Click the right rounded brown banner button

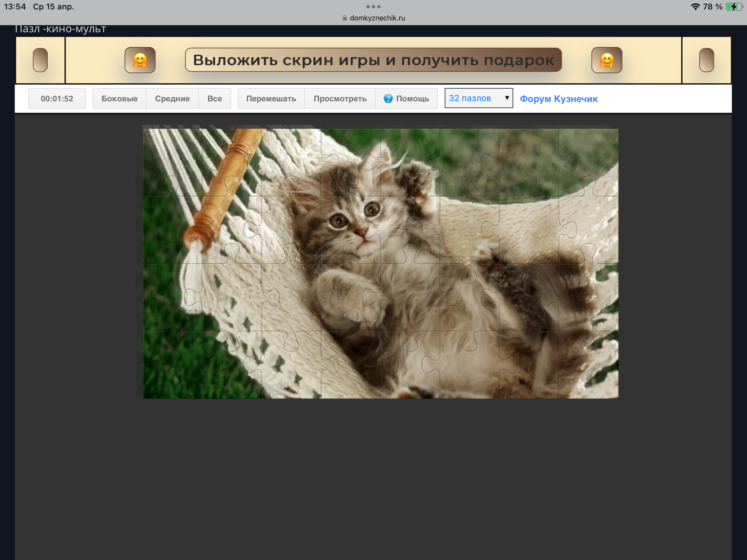tap(706, 60)
